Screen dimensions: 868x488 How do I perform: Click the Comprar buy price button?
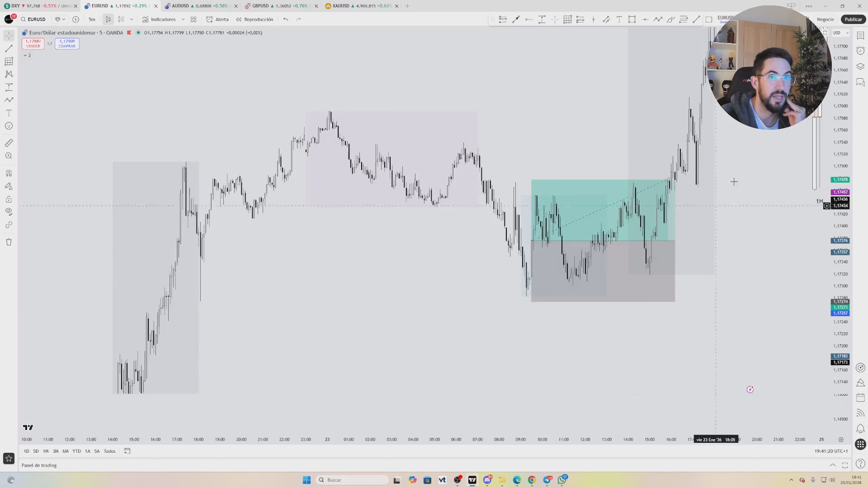tap(67, 44)
